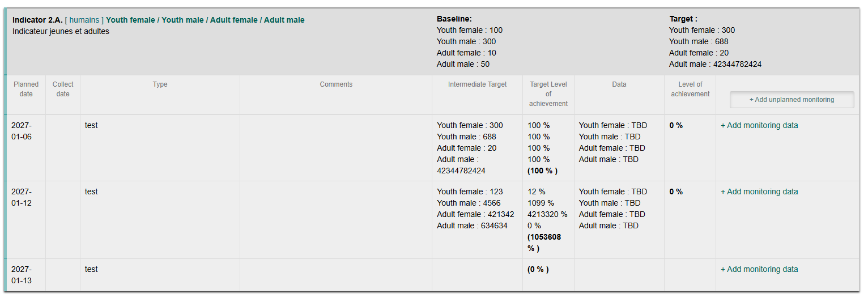
Task: Open the humains unit link
Action: click(x=85, y=20)
